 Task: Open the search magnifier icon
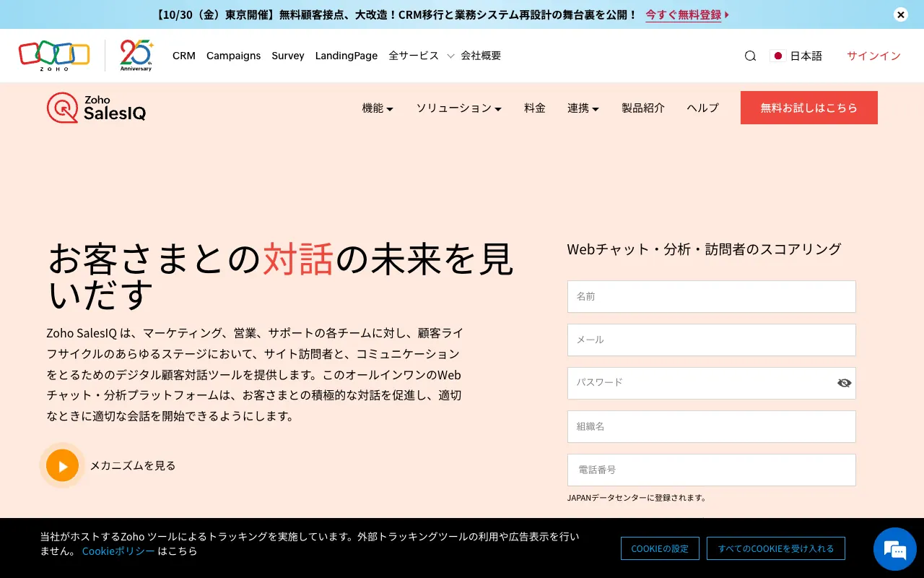750,56
